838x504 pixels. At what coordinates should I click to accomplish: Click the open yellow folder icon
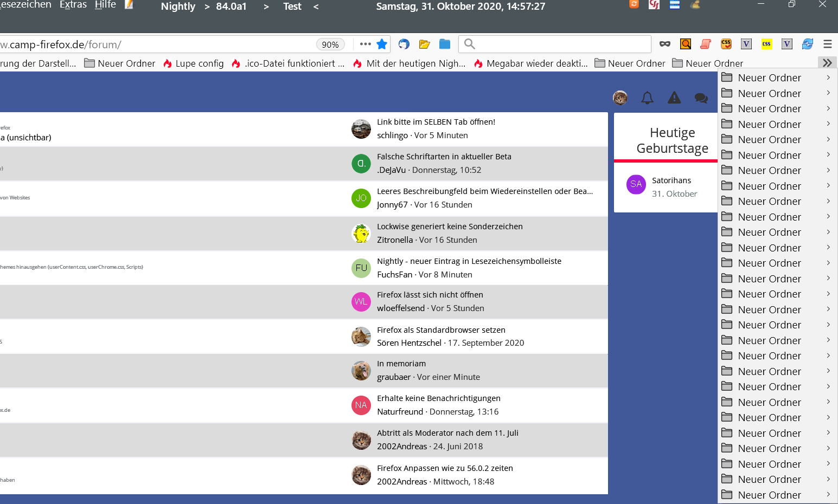click(x=424, y=44)
